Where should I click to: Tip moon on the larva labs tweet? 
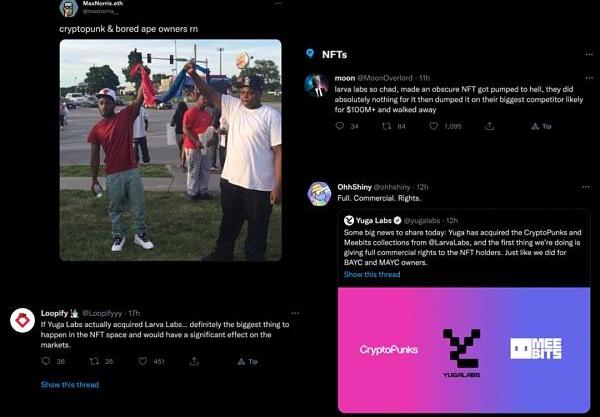(x=541, y=126)
